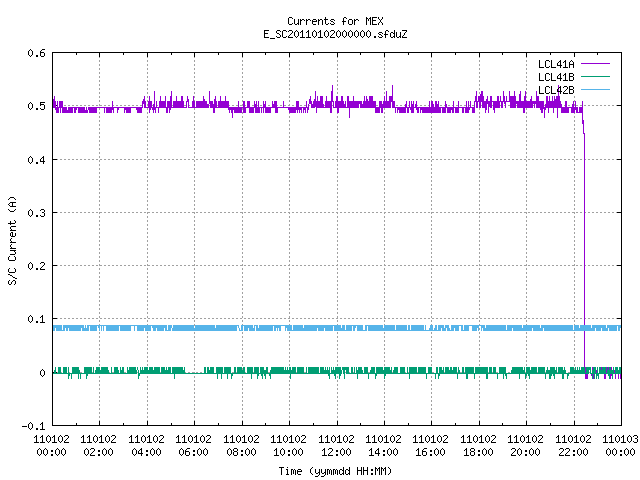The image size is (640, 480).
Task: Click the y-axis tick value -0.1
Action: click(33, 426)
